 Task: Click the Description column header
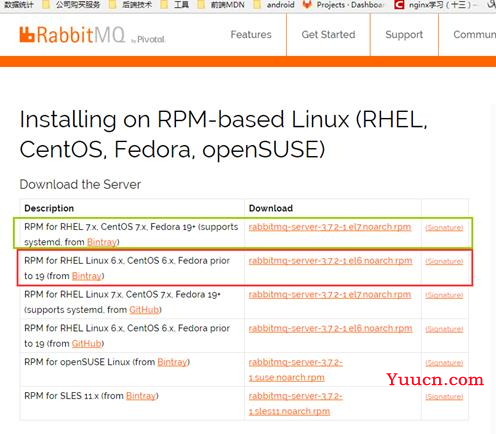[49, 208]
